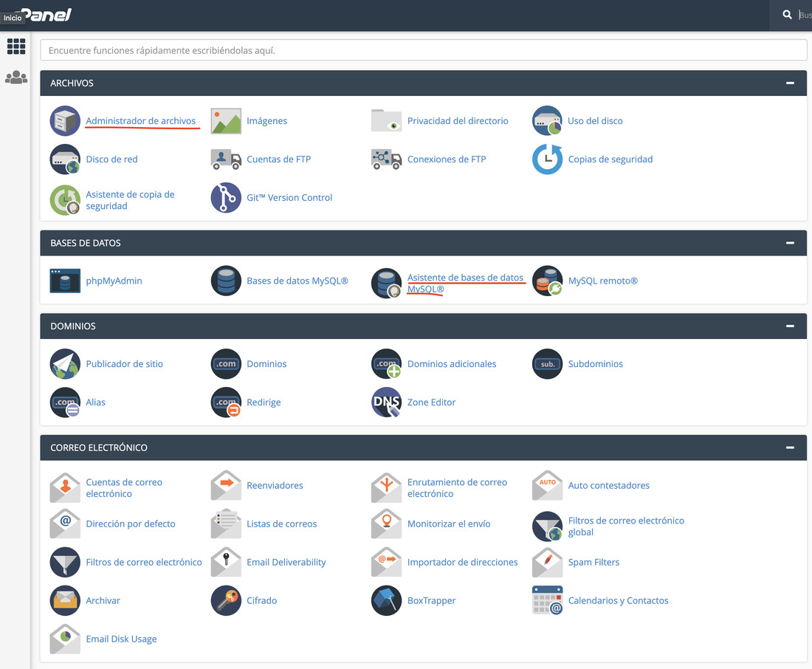This screenshot has height=669, width=812.
Task: Open the sidebar user manager icon
Action: click(x=16, y=78)
